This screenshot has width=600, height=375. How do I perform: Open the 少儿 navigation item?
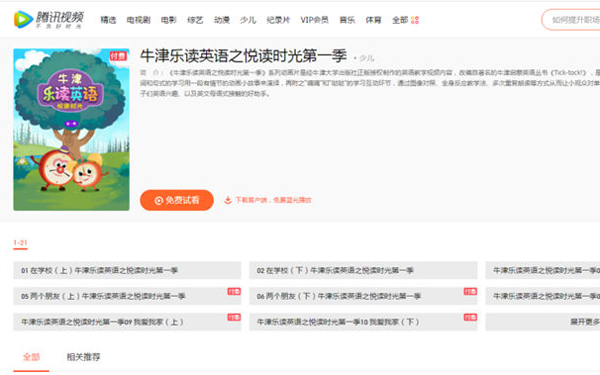click(x=248, y=20)
